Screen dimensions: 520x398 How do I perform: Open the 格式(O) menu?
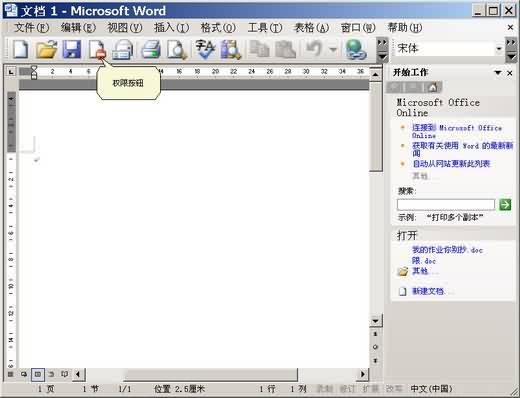pos(218,28)
